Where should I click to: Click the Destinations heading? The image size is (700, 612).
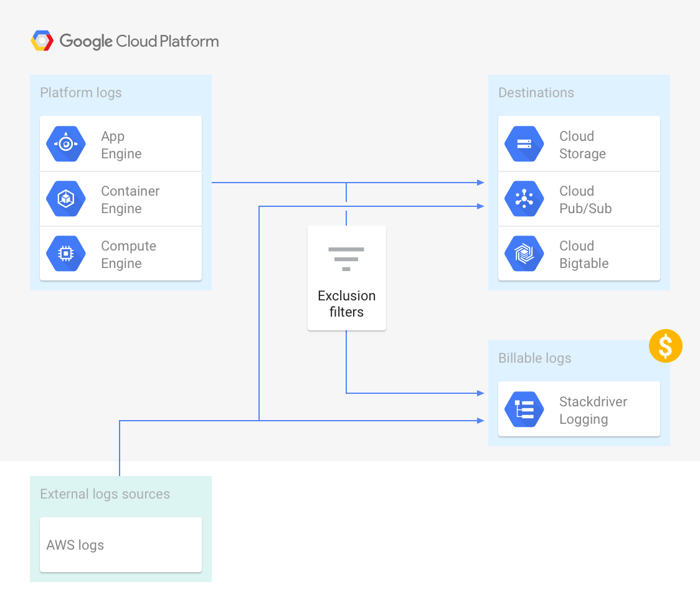click(x=536, y=92)
